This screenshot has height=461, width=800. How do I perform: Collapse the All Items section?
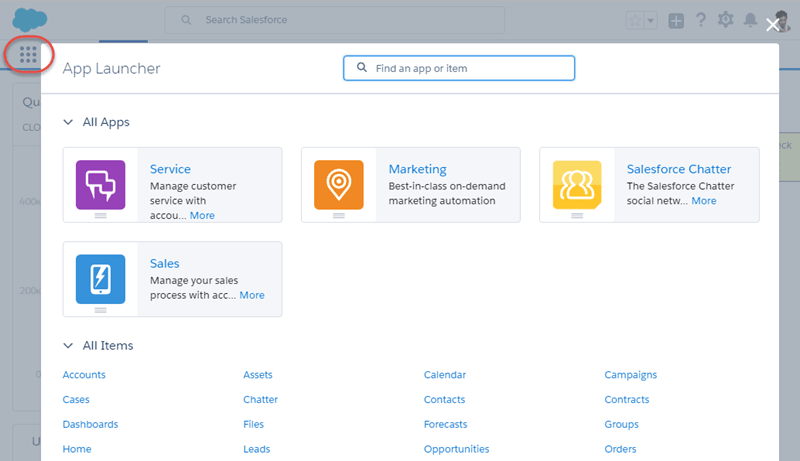click(68, 345)
